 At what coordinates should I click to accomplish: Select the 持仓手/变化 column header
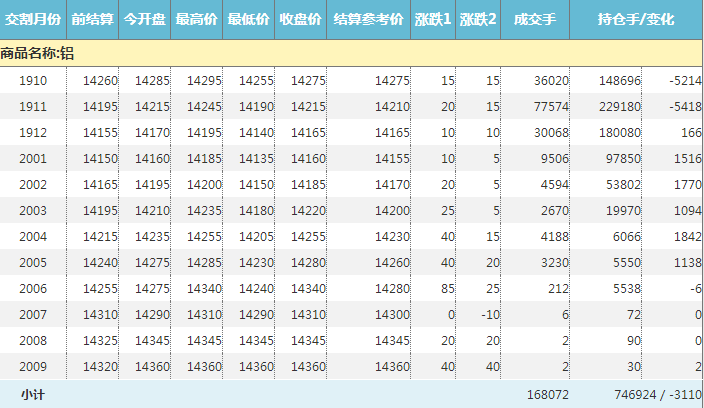(x=636, y=20)
